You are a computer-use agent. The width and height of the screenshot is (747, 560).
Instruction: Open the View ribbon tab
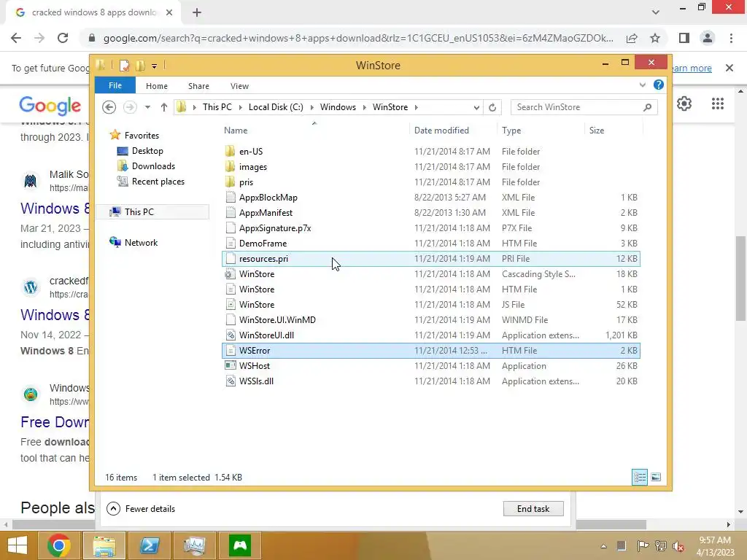239,86
